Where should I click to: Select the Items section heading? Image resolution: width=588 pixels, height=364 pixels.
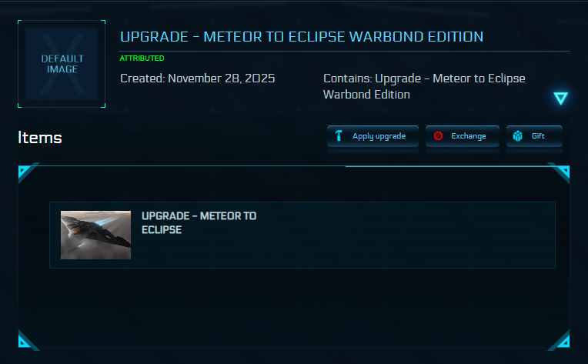click(x=40, y=138)
